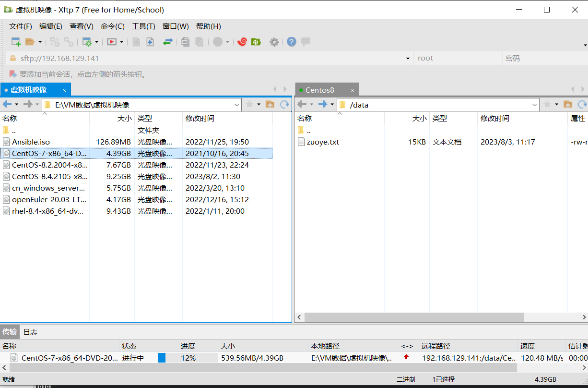Viewport: 588px width, 388px height.
Task: Open the 文件(F) menu
Action: [21, 26]
